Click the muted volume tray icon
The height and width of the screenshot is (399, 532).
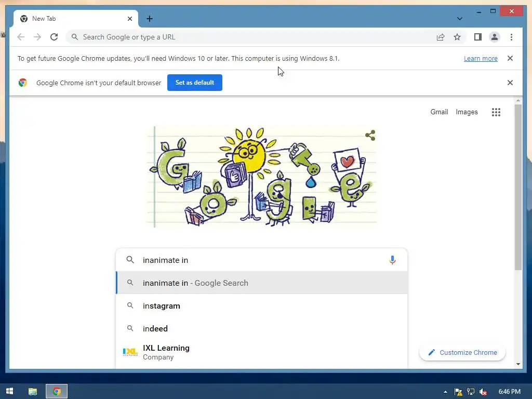click(x=483, y=392)
